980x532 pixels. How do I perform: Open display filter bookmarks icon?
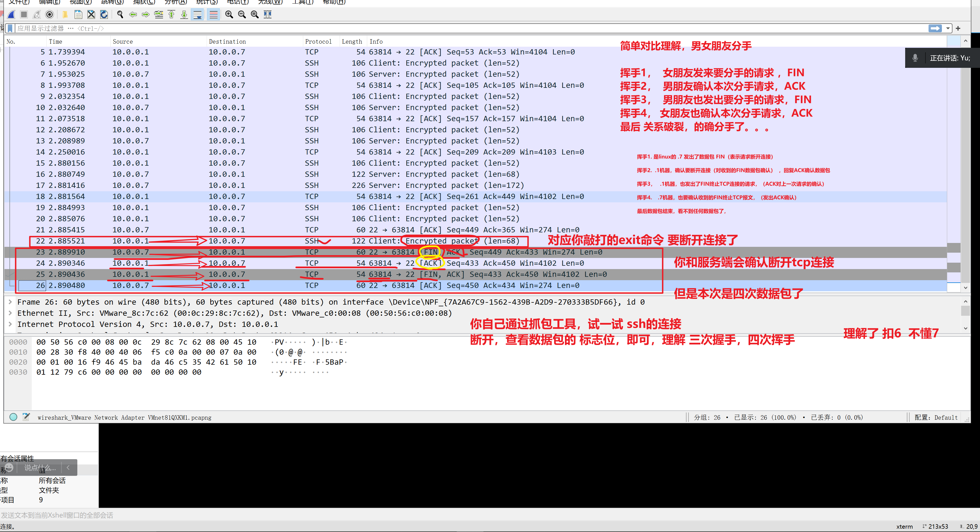tap(10, 29)
